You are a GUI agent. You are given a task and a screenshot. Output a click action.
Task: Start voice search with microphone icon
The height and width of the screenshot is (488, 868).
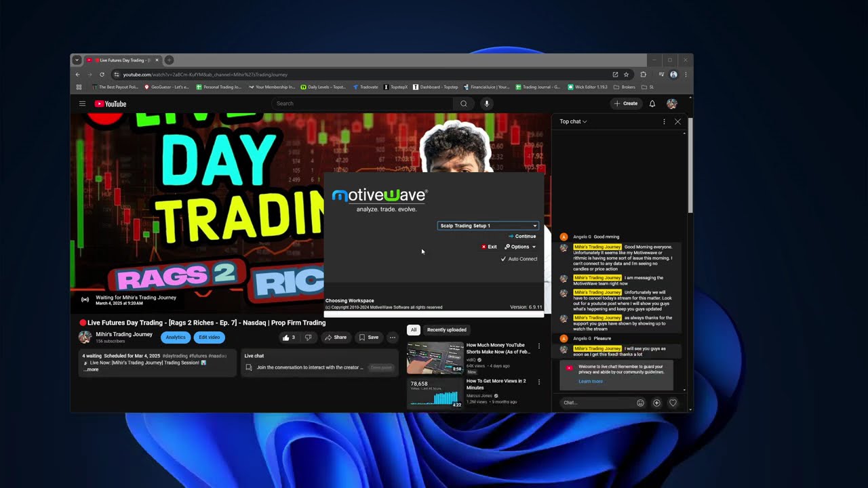[486, 104]
